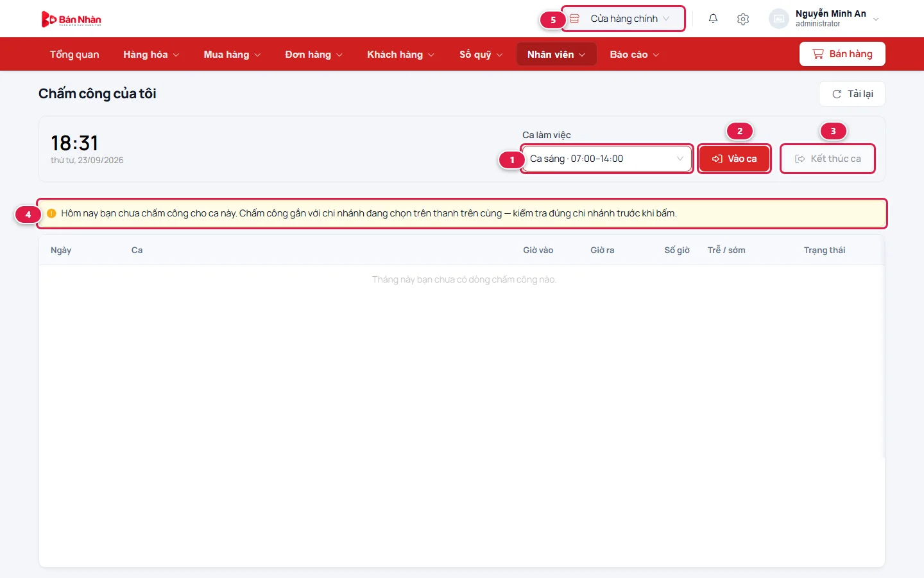Screen dimensions: 924x578
Task: Expand the Nguyễn Minh An account menu
Action: click(x=824, y=19)
